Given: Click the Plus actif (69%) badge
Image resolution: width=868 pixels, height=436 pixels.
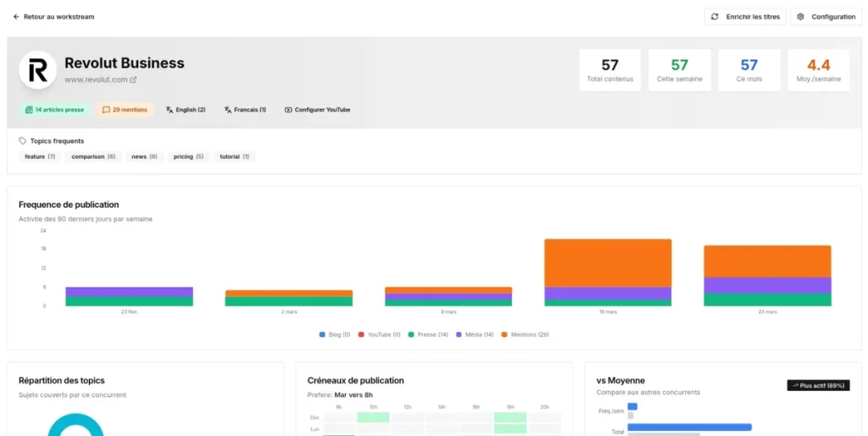Looking at the screenshot, I should coord(818,385).
